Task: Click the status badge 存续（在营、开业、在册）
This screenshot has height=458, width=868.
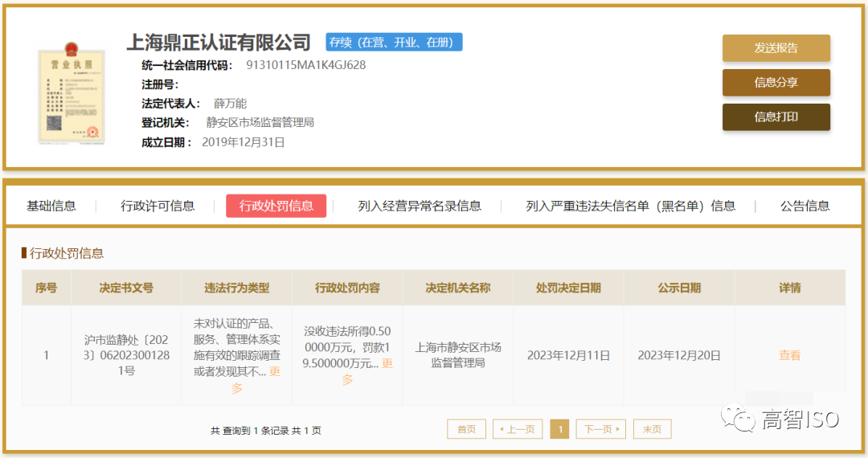Action: (394, 43)
